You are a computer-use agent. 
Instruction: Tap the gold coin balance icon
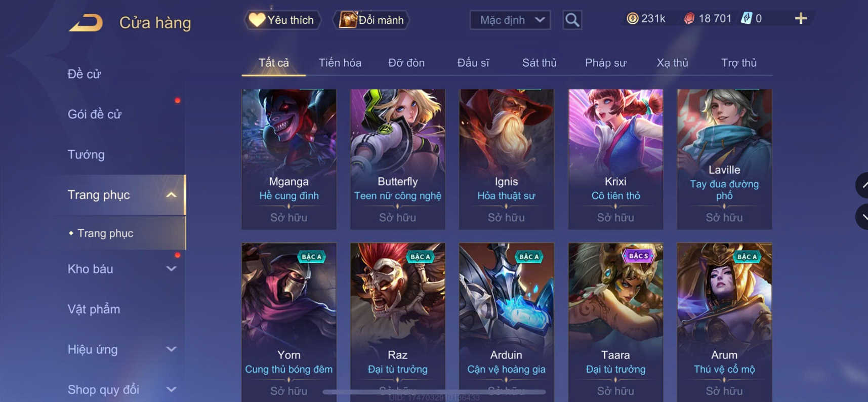pyautogui.click(x=632, y=19)
